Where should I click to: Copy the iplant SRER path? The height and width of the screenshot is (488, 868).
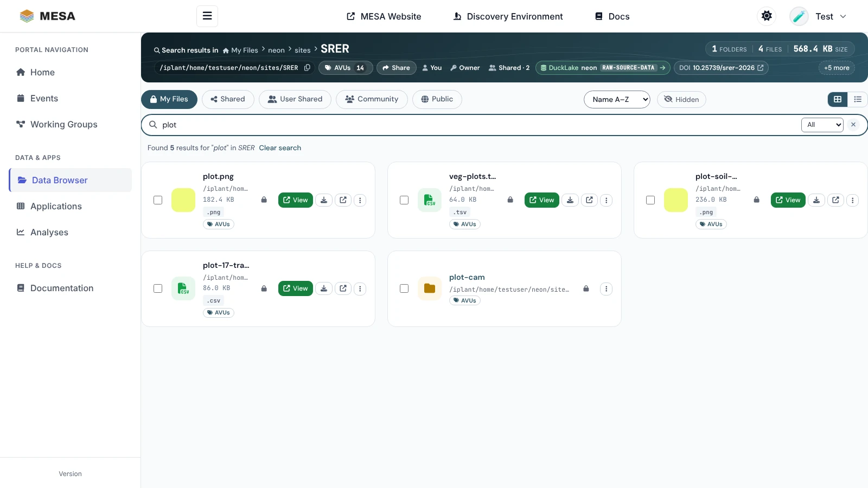coord(307,68)
